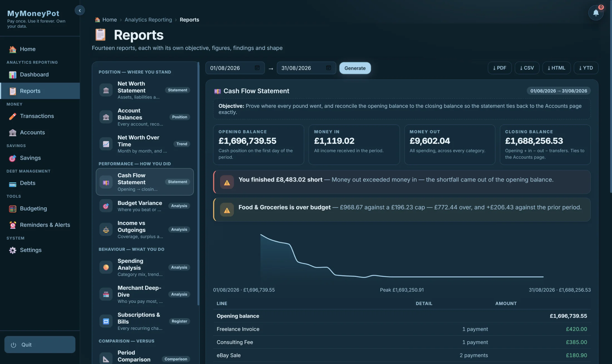Open Savings in the sidebar
612x364 pixels.
tap(40, 158)
